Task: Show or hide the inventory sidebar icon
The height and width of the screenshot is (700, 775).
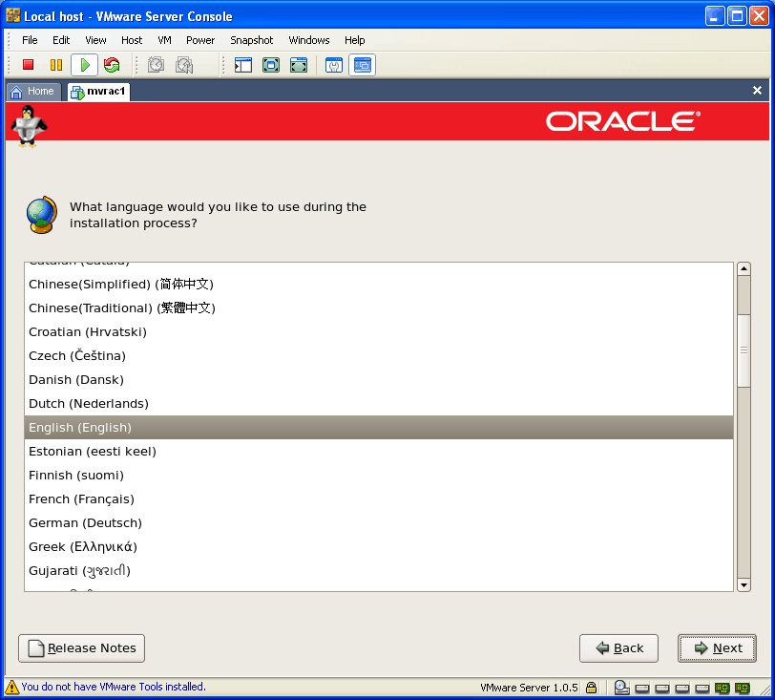Action: point(243,65)
